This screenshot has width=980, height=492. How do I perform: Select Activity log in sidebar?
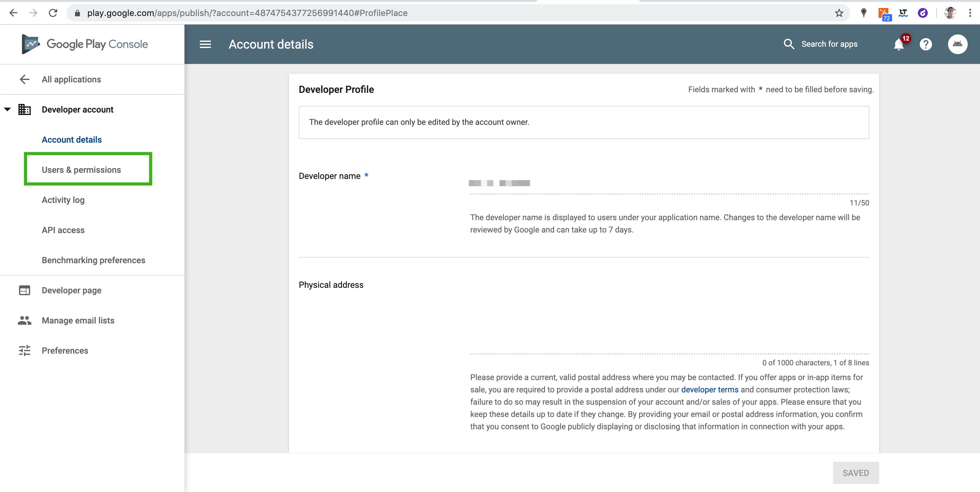pos(63,200)
